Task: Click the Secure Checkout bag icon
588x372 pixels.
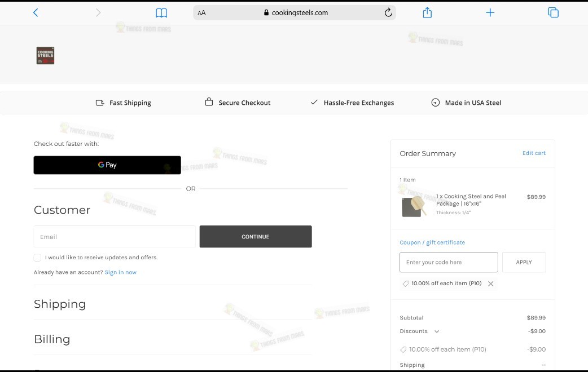Action: tap(209, 102)
